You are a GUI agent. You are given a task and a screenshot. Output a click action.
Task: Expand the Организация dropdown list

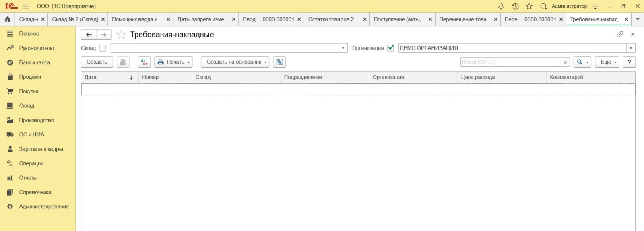[x=631, y=48]
